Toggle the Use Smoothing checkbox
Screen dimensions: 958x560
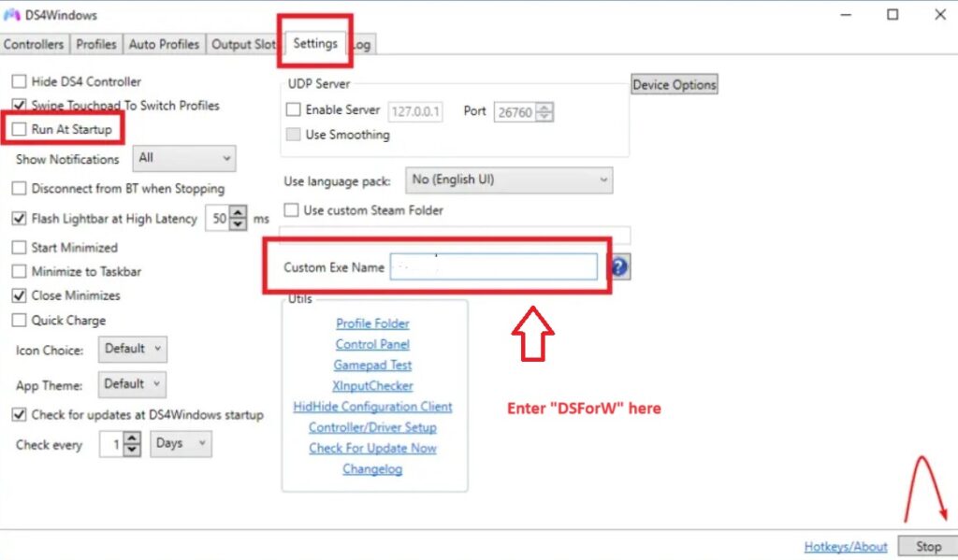click(293, 135)
